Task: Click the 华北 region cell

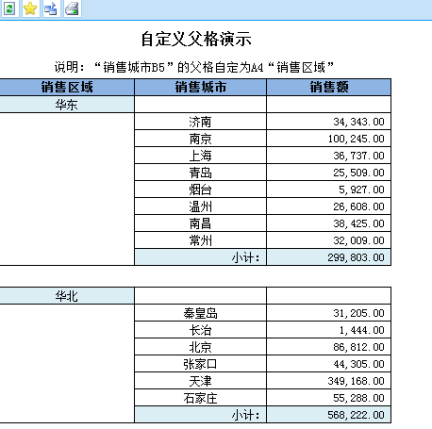Action: click(67, 296)
